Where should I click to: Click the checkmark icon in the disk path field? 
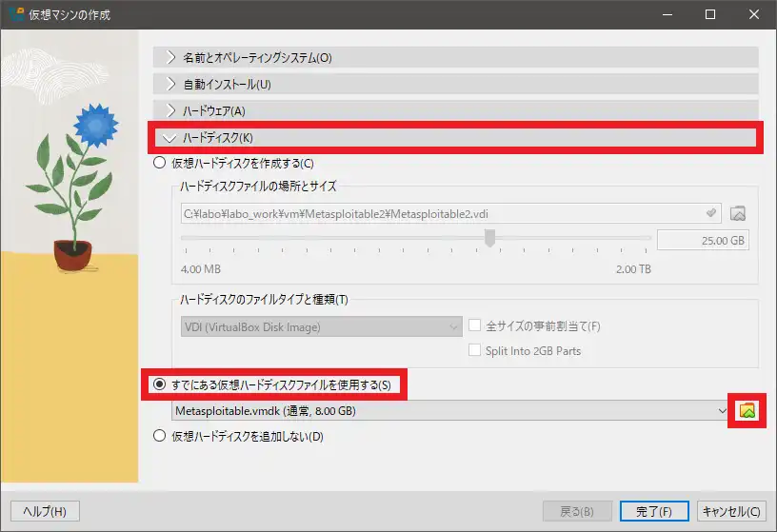point(710,212)
